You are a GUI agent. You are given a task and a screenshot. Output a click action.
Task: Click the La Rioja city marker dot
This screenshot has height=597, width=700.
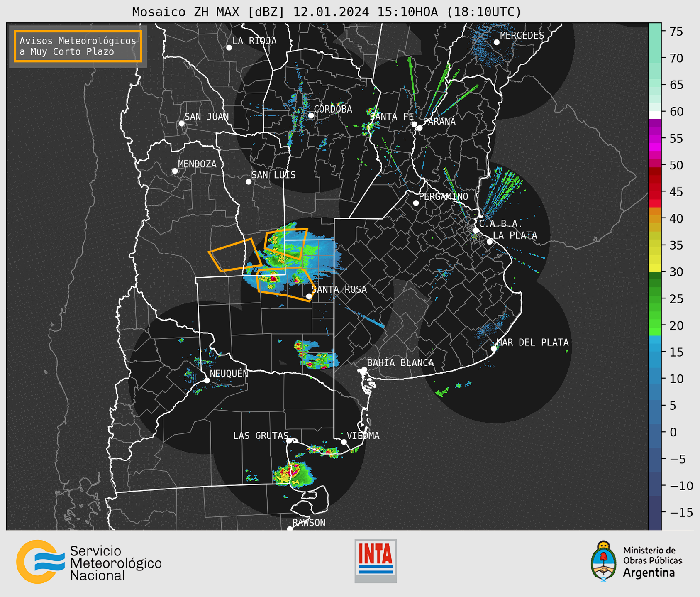[229, 48]
